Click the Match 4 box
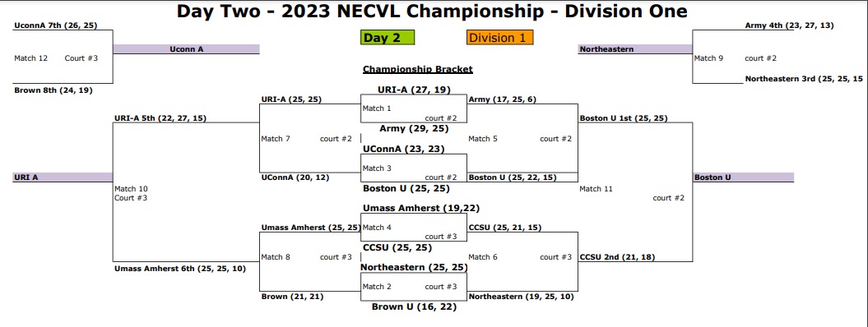The height and width of the screenshot is (327, 868). pos(414,228)
